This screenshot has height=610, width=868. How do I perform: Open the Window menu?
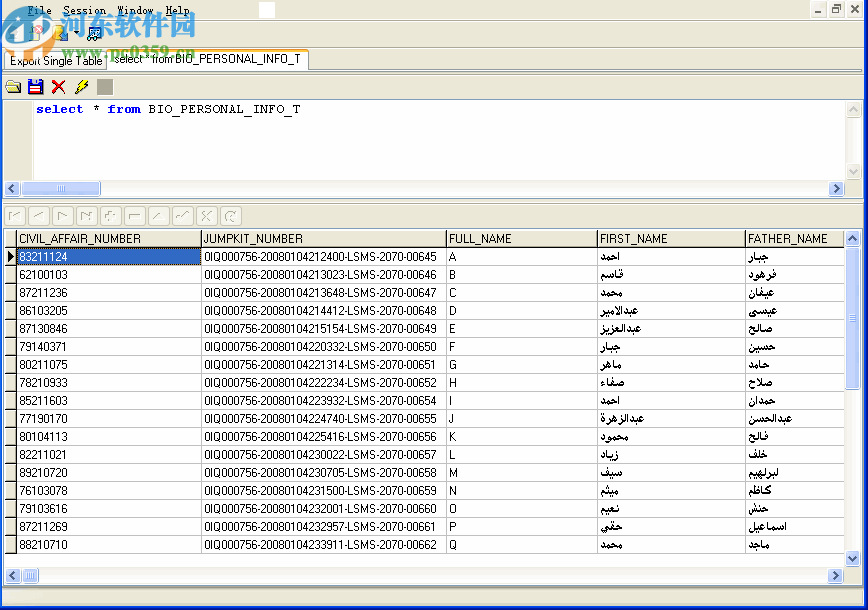tap(135, 10)
